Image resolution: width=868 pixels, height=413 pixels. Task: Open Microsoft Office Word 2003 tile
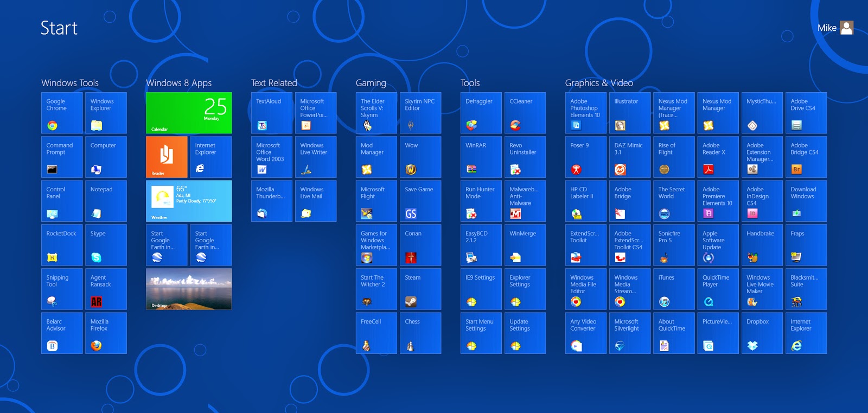pos(272,157)
